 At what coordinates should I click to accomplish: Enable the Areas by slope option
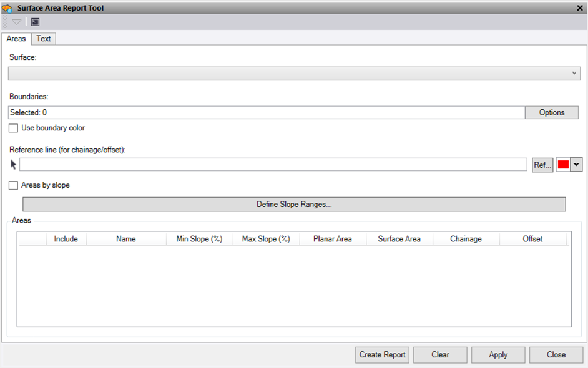pyautogui.click(x=13, y=185)
